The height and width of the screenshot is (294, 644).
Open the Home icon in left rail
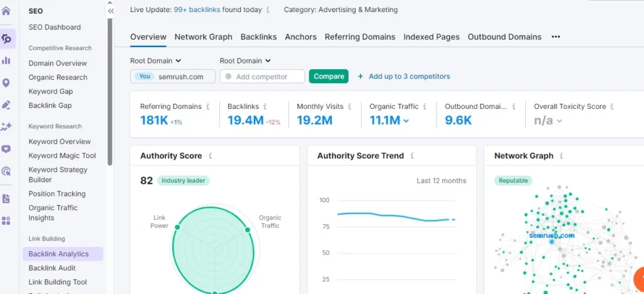coord(6,11)
